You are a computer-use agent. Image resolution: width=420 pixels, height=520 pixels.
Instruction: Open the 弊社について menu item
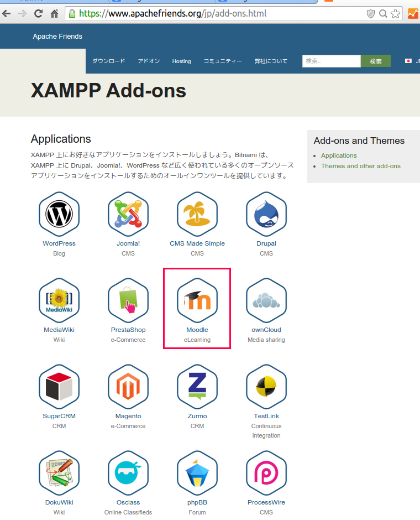click(271, 61)
